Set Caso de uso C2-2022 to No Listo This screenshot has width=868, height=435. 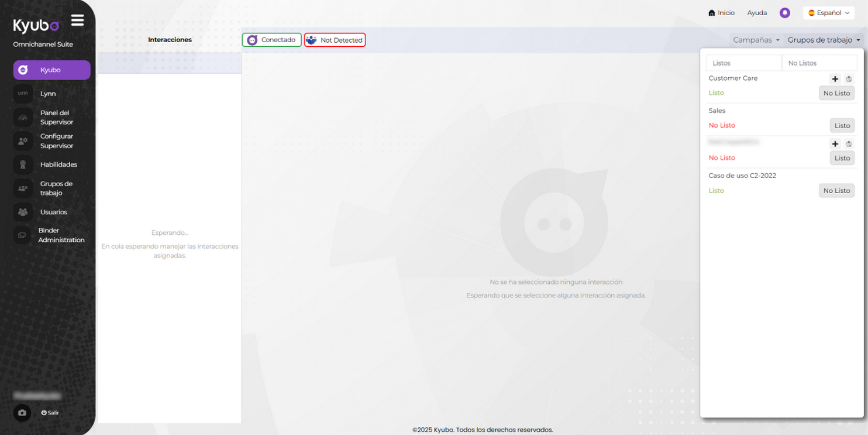(x=836, y=191)
